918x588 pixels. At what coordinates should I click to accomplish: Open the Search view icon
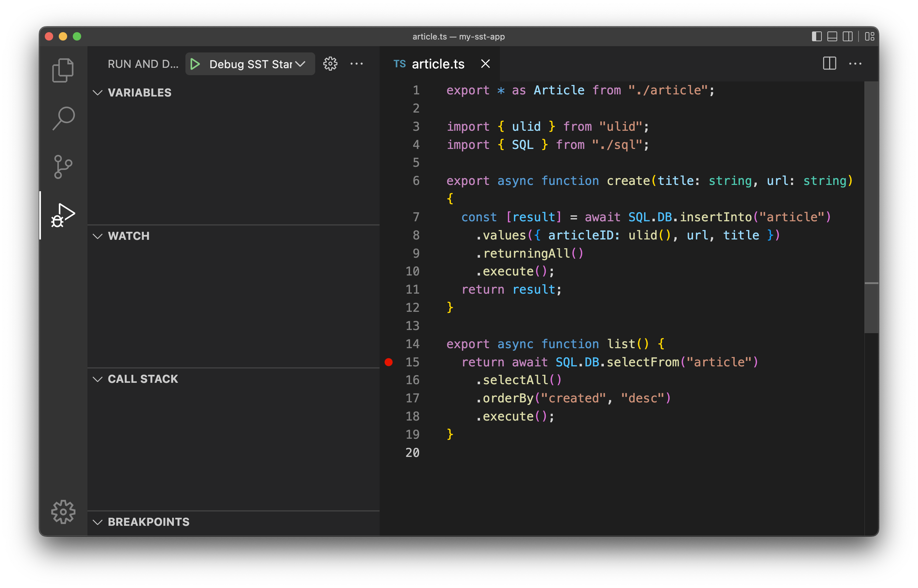63,117
